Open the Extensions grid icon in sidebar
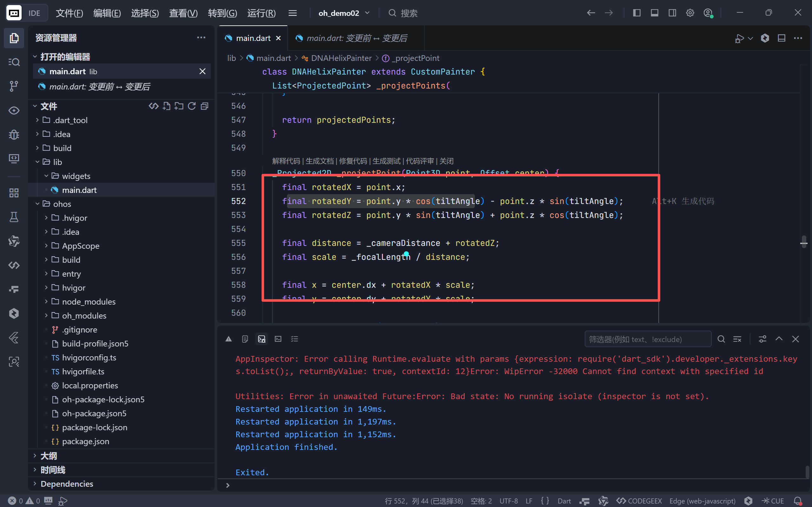This screenshot has width=812, height=507. coord(14,193)
